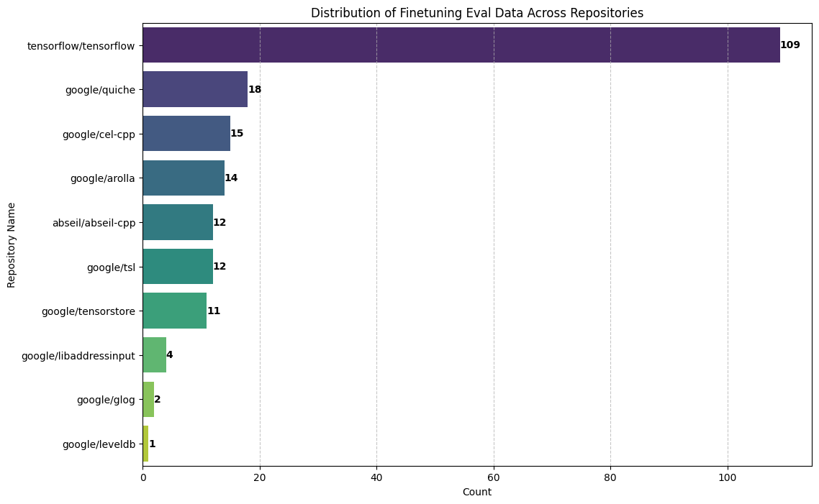Click the Count x-axis title

477,492
